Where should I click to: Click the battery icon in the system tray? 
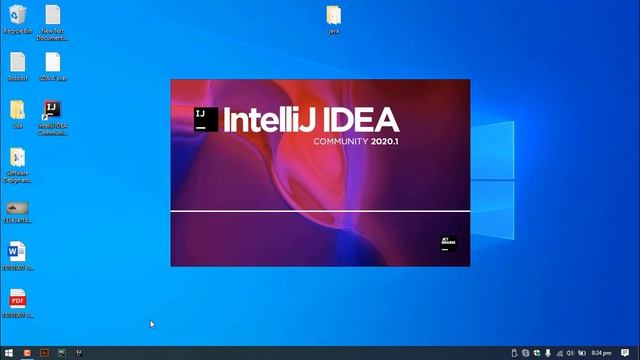pos(582,353)
